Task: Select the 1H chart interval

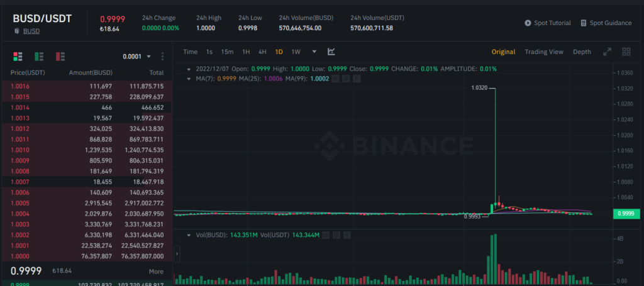Action: click(246, 52)
